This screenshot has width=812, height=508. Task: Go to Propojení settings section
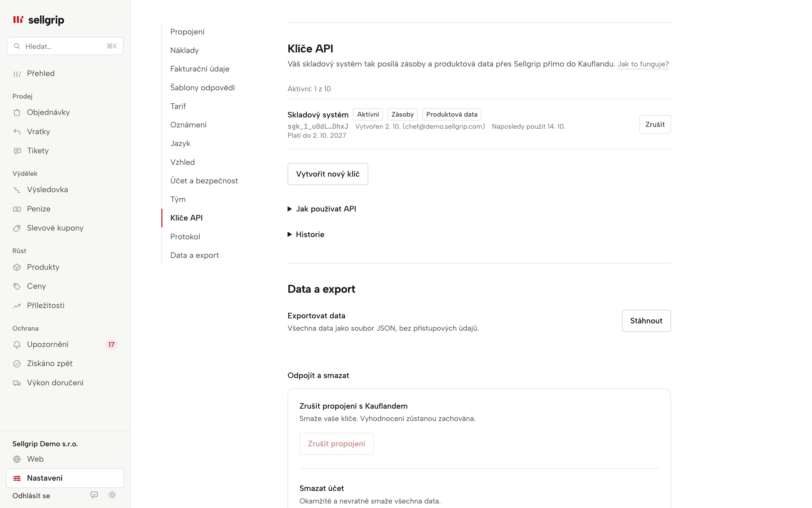187,32
